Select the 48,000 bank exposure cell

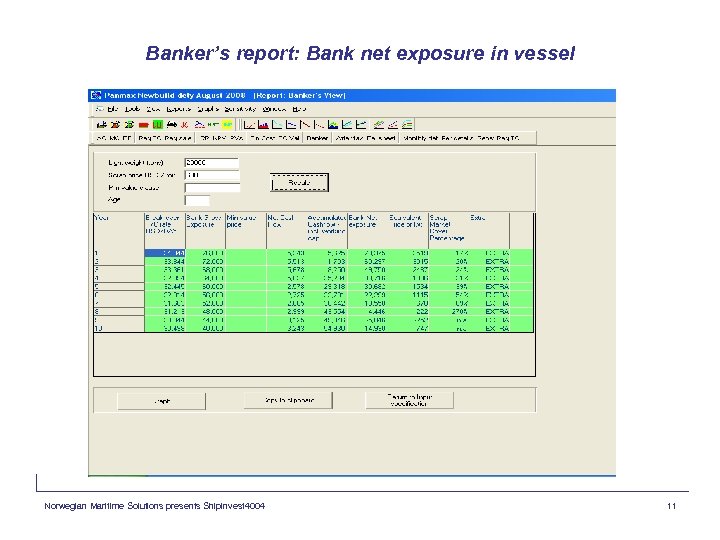[205, 311]
